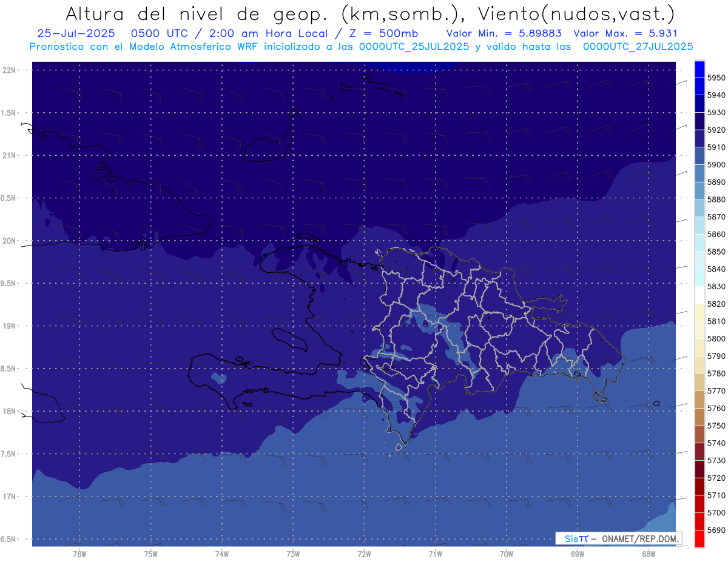Click the 5720 value on the color scale
The width and height of the screenshot is (728, 562).
tap(716, 478)
